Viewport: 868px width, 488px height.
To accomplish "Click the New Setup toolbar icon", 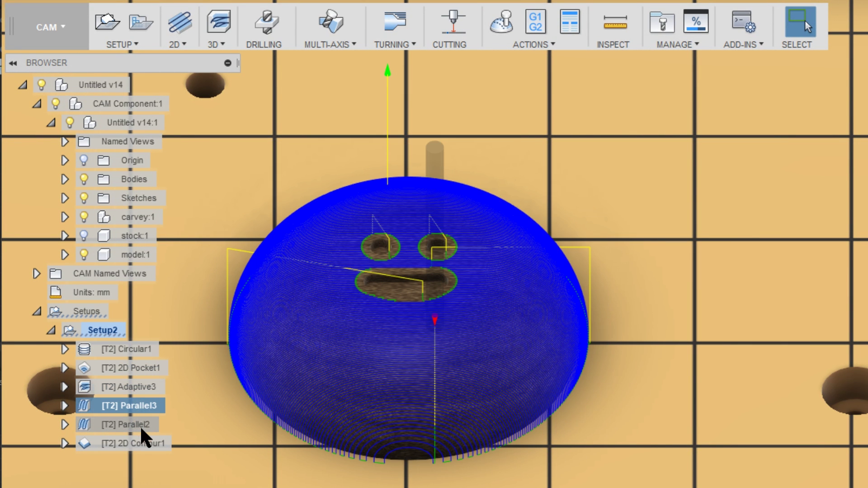I will coord(107,22).
